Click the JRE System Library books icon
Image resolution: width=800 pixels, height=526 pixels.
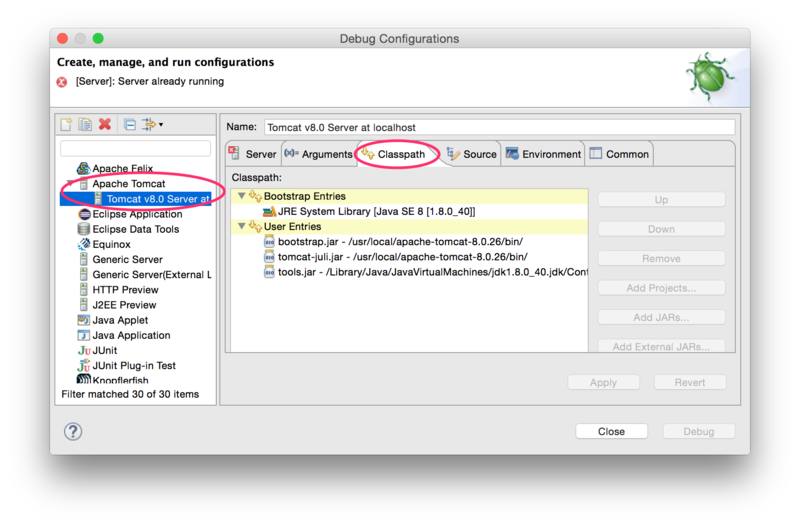pos(269,211)
